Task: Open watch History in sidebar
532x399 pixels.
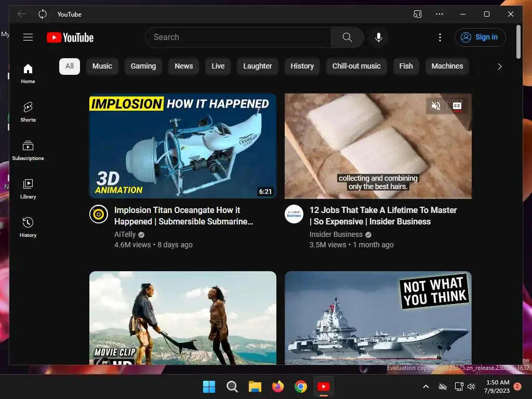Action: click(28, 227)
